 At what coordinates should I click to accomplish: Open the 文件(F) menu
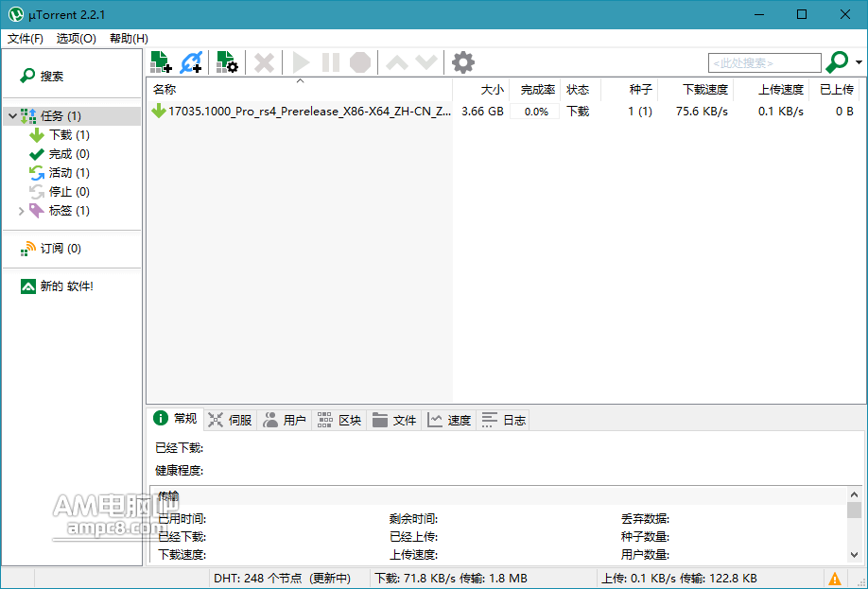coord(26,38)
